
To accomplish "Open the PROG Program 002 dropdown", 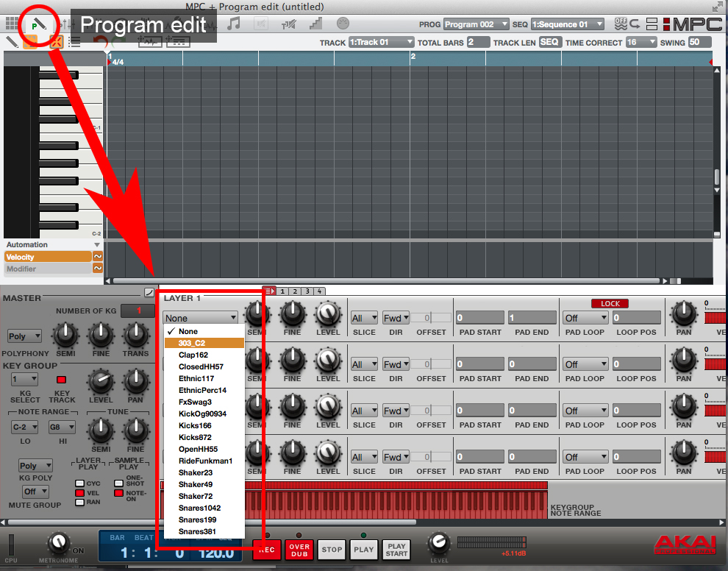I will pyautogui.click(x=476, y=24).
